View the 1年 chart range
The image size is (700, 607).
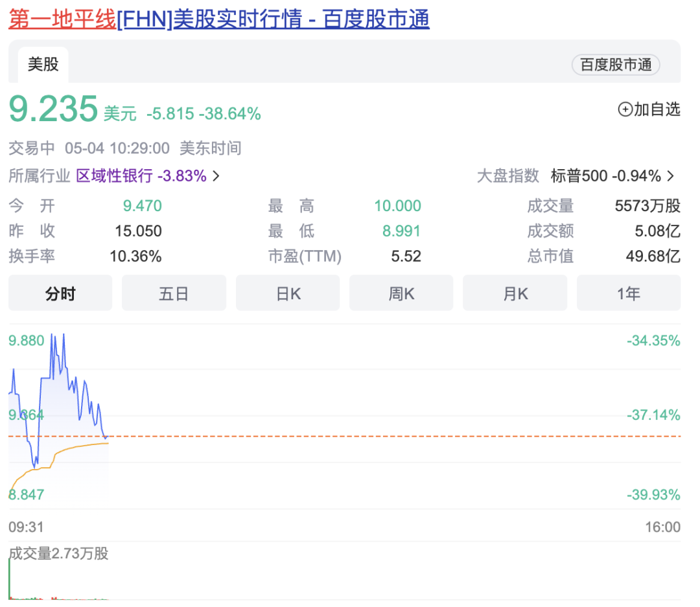click(x=628, y=293)
